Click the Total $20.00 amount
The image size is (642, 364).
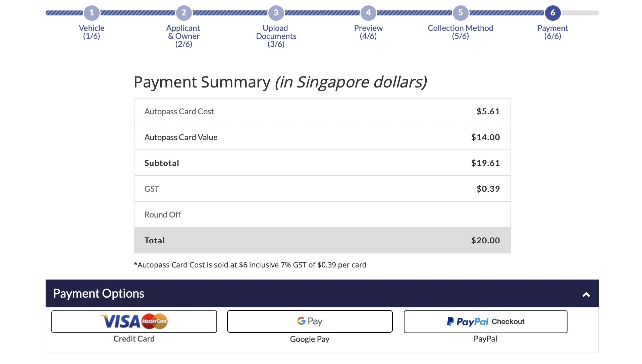[x=485, y=240]
